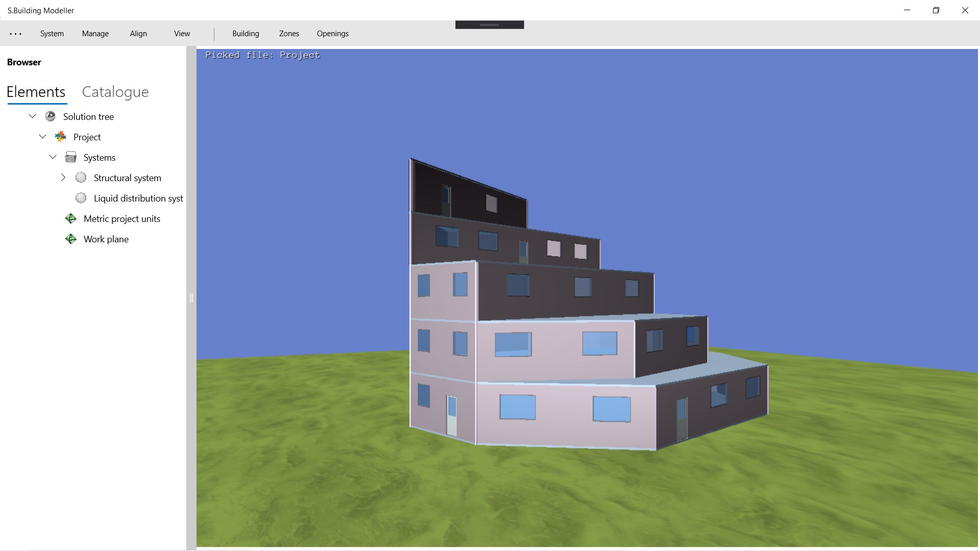The image size is (980, 551).
Task: Open the Zones menu
Action: 289,34
